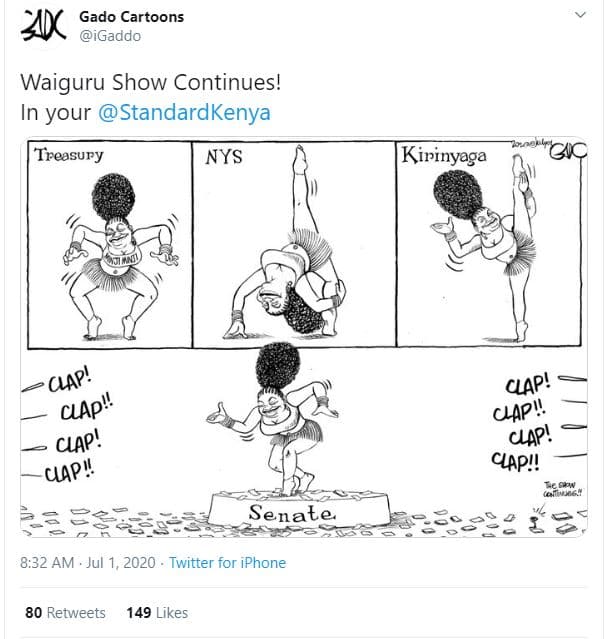The width and height of the screenshot is (613, 639).
Task: Open the NYS cartoon panel
Action: pyautogui.click(x=294, y=245)
